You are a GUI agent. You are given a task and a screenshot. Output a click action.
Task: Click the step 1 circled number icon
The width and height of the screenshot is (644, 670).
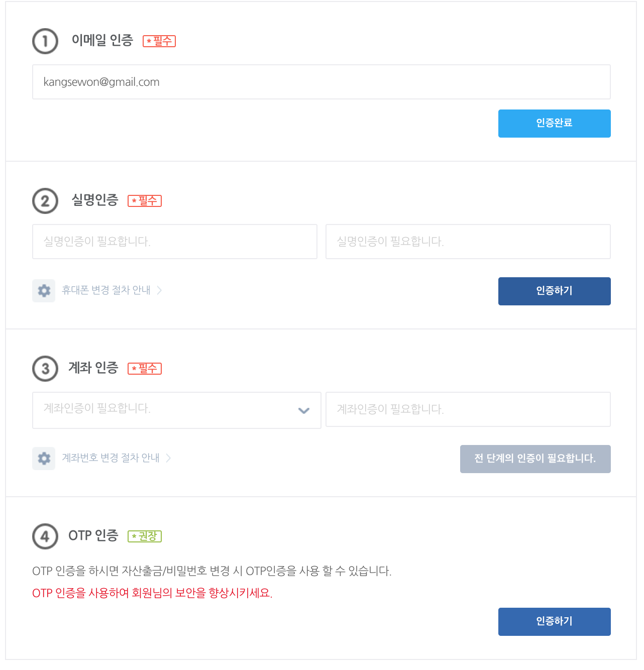(45, 41)
